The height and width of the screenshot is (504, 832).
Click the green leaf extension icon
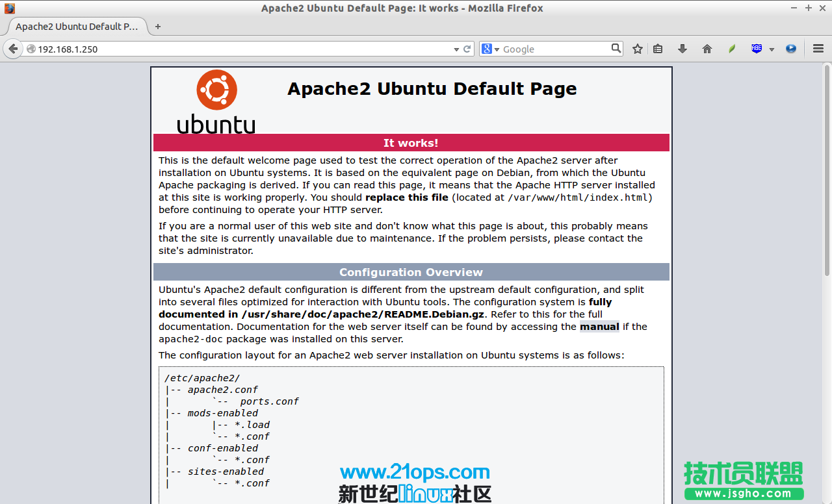coord(731,48)
